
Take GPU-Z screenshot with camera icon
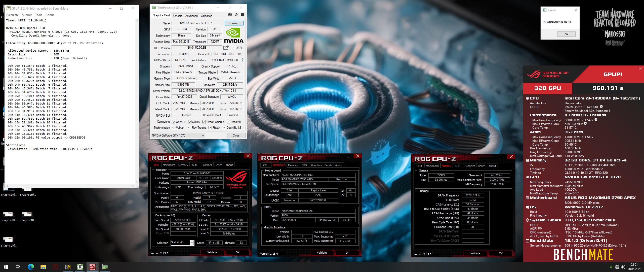click(230, 15)
